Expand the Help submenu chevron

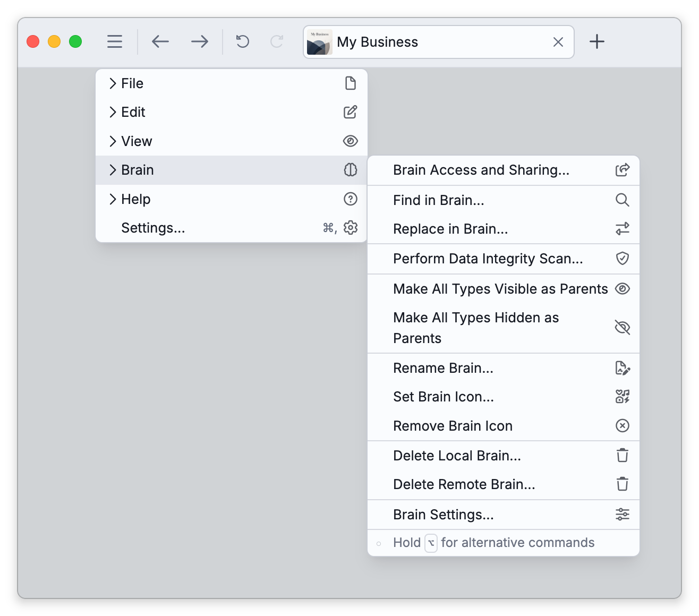[113, 199]
